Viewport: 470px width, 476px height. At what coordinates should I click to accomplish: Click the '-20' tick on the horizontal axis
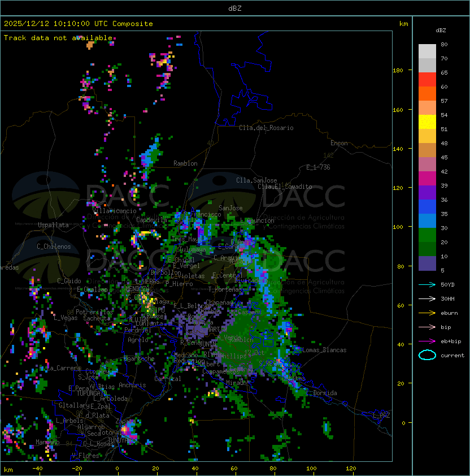77,469
